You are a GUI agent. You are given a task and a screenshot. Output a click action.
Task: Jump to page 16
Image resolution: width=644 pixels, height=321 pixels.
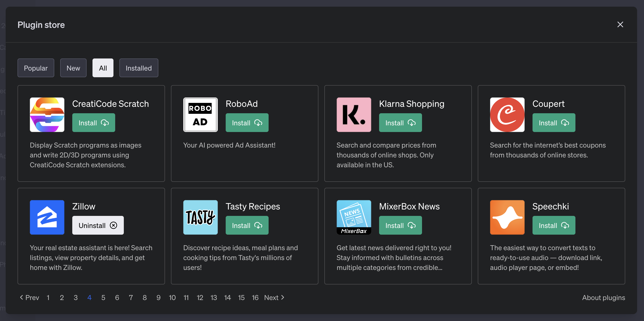(255, 298)
